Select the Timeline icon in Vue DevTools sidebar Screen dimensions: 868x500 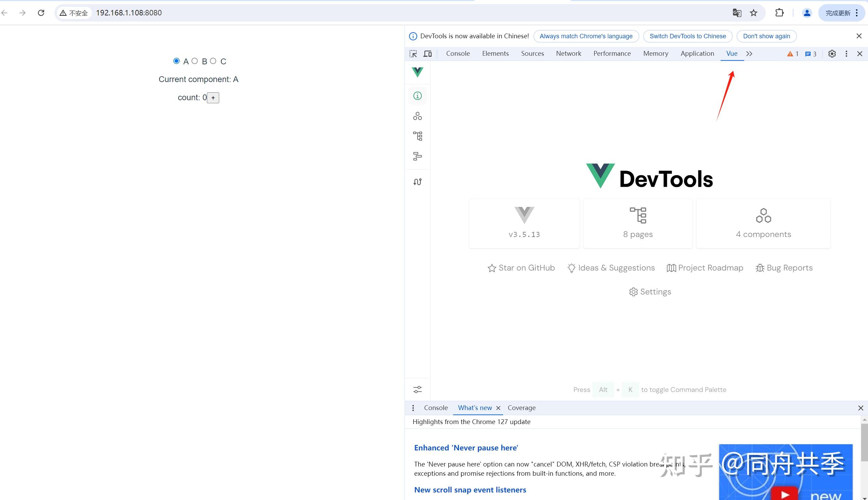point(417,156)
